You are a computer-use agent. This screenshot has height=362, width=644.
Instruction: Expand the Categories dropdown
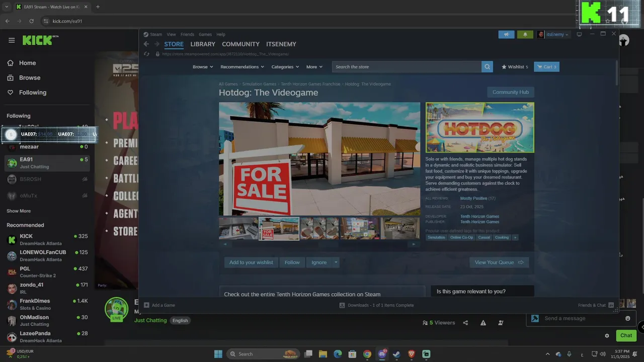285,67
